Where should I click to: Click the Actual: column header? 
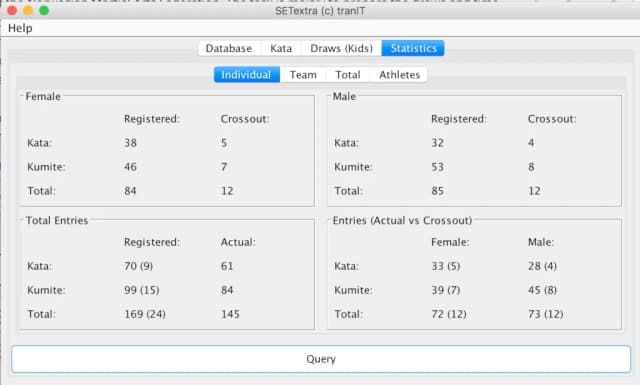(238, 242)
